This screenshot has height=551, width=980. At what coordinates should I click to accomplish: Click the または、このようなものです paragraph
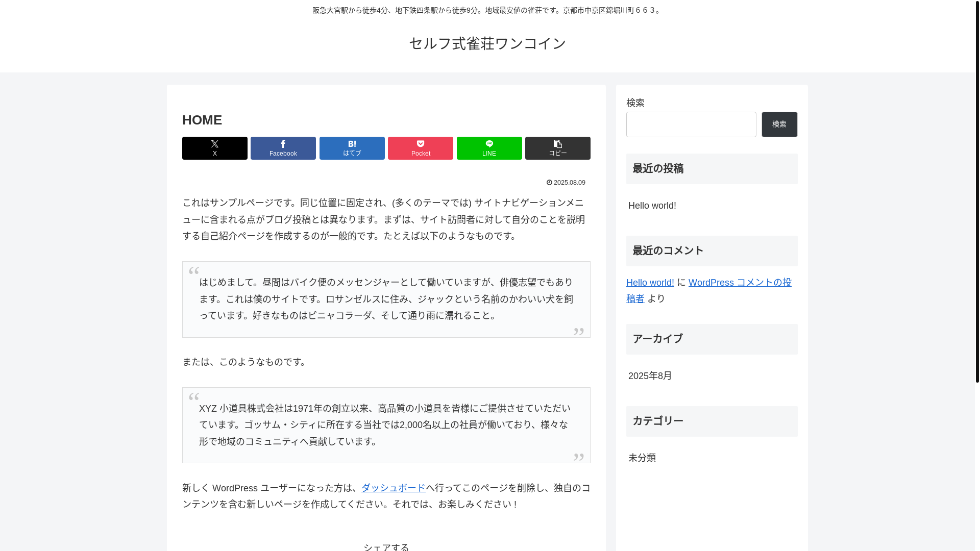pyautogui.click(x=246, y=362)
